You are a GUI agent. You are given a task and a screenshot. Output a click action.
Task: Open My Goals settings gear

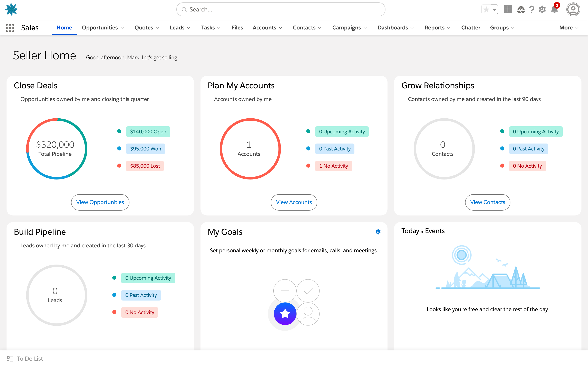pyautogui.click(x=378, y=232)
